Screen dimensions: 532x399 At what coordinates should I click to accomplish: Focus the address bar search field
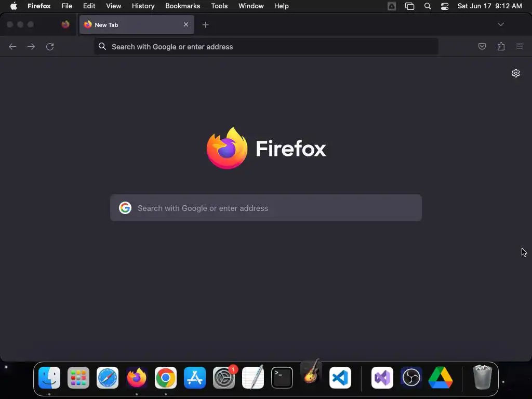point(266,46)
